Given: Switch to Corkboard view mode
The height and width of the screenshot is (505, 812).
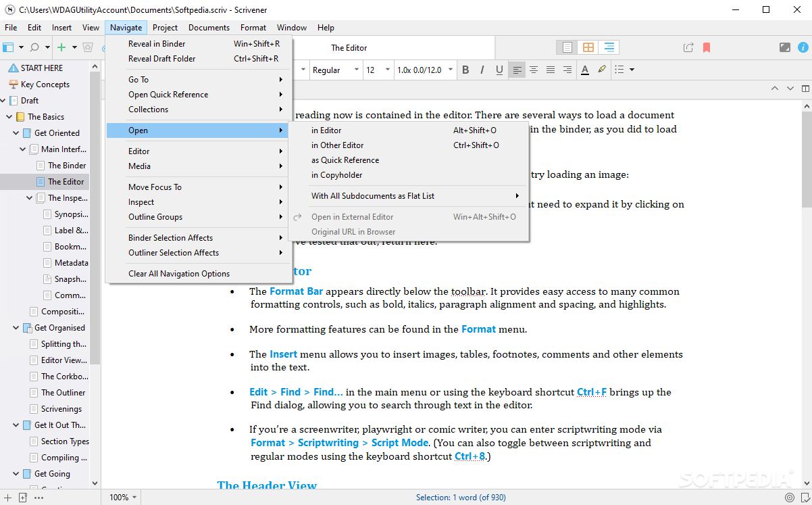Looking at the screenshot, I should pos(588,47).
